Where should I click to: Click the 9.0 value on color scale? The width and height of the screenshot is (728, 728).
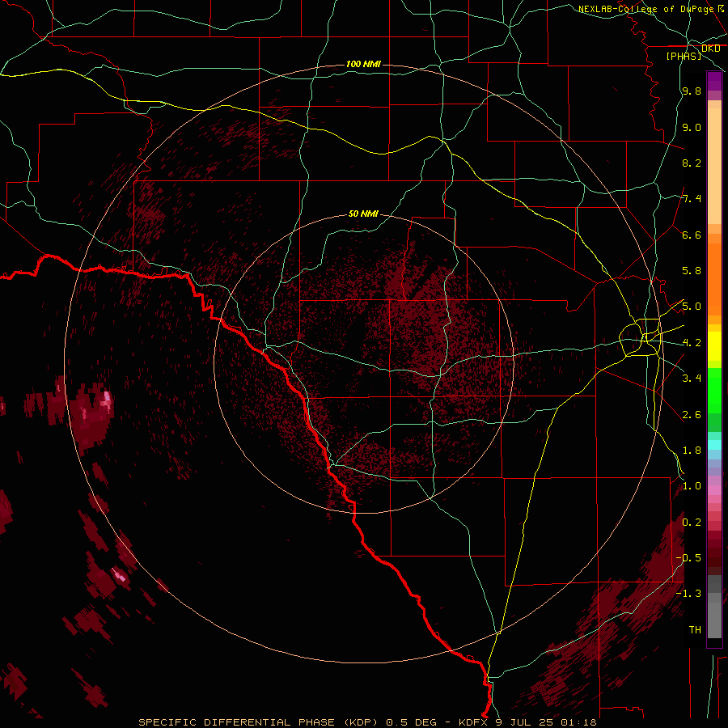tap(692, 127)
